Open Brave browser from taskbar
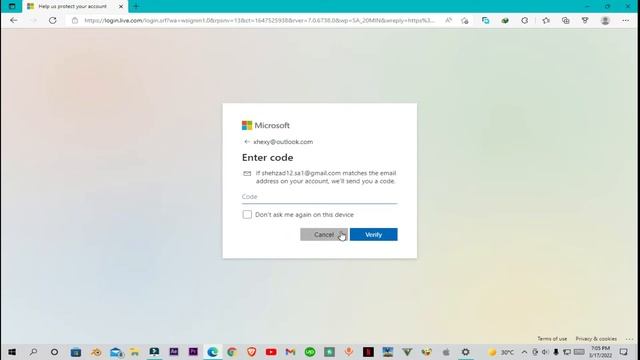This screenshot has width=640, height=360. pyautogui.click(x=251, y=352)
